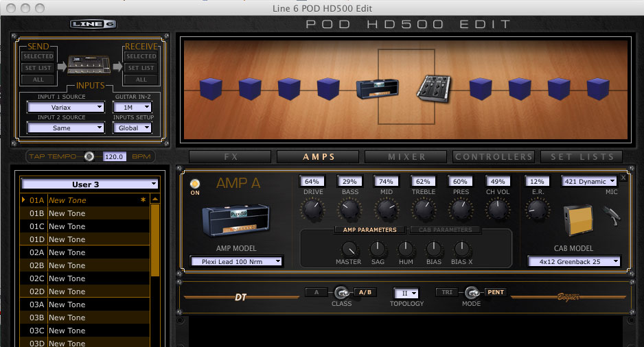Viewport: 644px width, 347px height.
Task: Flip the DT MODE TRI/PENT switch
Action: click(472, 292)
